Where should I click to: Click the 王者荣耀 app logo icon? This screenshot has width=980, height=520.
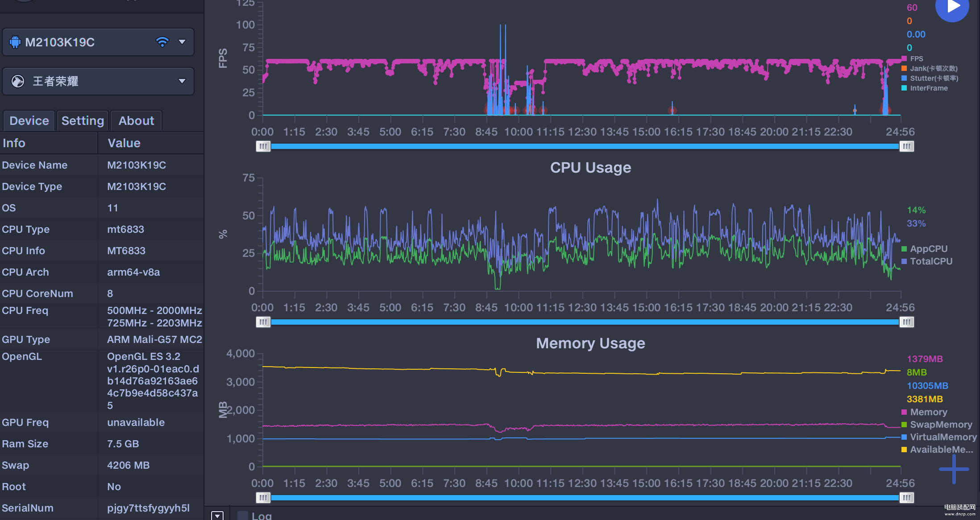(x=18, y=81)
